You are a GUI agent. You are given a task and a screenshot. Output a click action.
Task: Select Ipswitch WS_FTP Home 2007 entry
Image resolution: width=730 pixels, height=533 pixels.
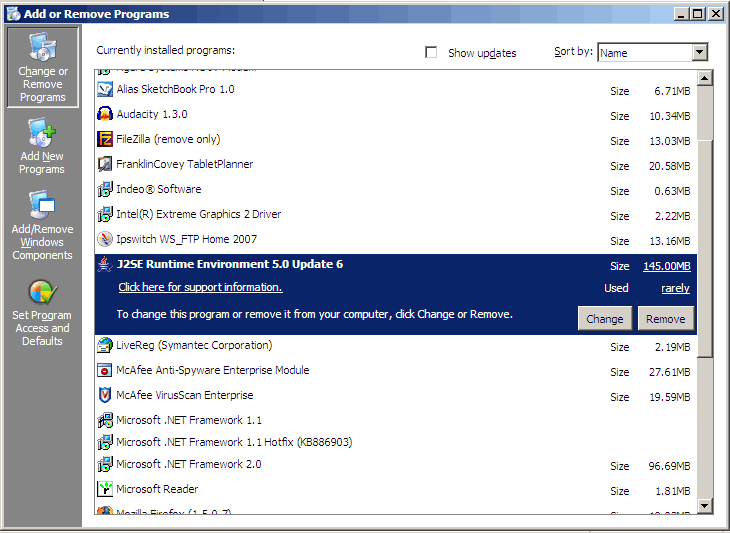coord(396,239)
